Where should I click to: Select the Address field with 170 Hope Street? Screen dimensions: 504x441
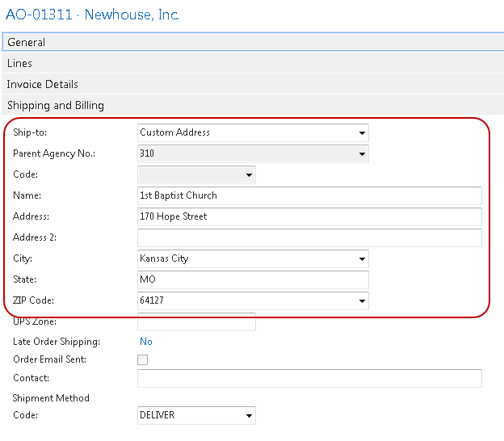pos(309,216)
